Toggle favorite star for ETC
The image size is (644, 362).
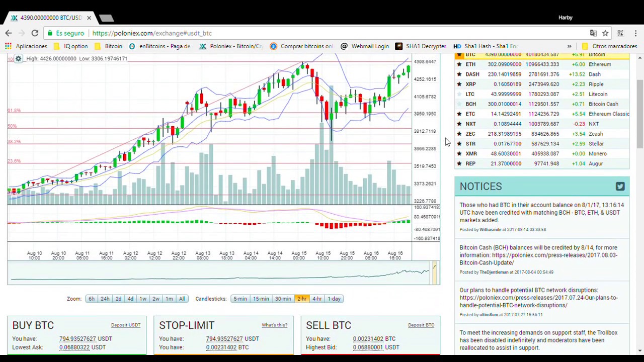[459, 114]
